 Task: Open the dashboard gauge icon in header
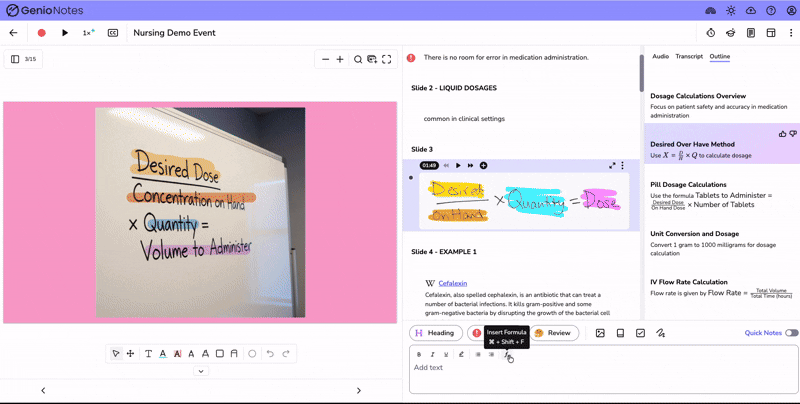pos(710,10)
